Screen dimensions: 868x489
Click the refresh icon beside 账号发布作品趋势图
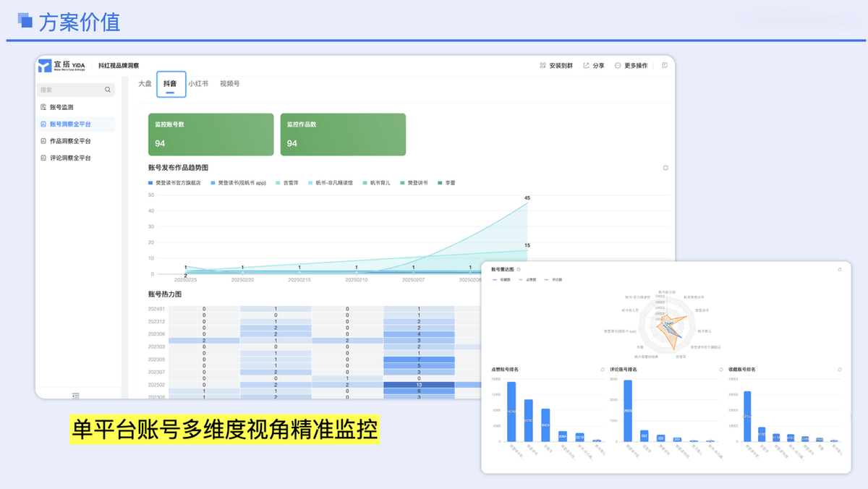click(x=665, y=167)
